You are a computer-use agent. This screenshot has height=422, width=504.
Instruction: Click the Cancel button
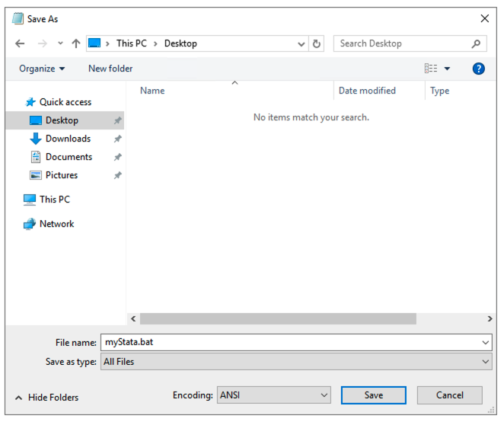point(449,395)
